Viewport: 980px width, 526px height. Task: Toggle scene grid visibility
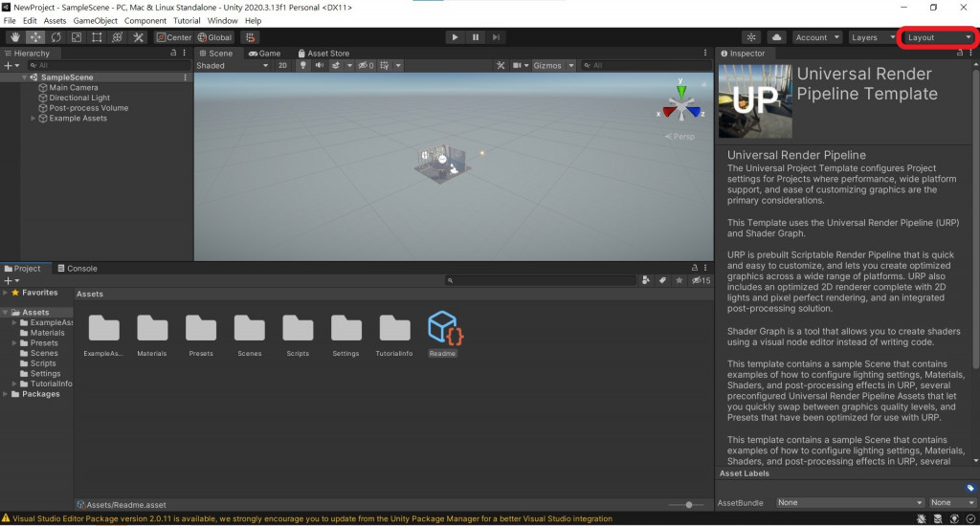coord(385,66)
